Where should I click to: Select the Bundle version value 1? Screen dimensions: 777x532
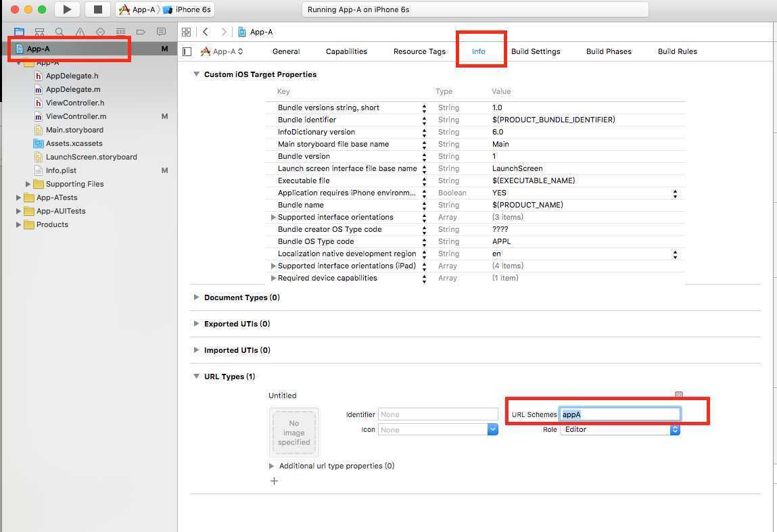[x=494, y=156]
